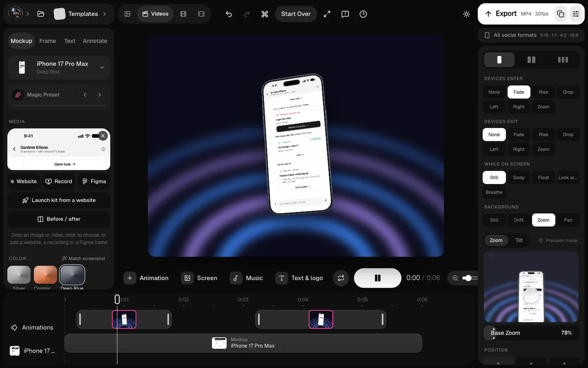Add Text & logo
Viewport: 588px width, 368px height.
pos(299,278)
